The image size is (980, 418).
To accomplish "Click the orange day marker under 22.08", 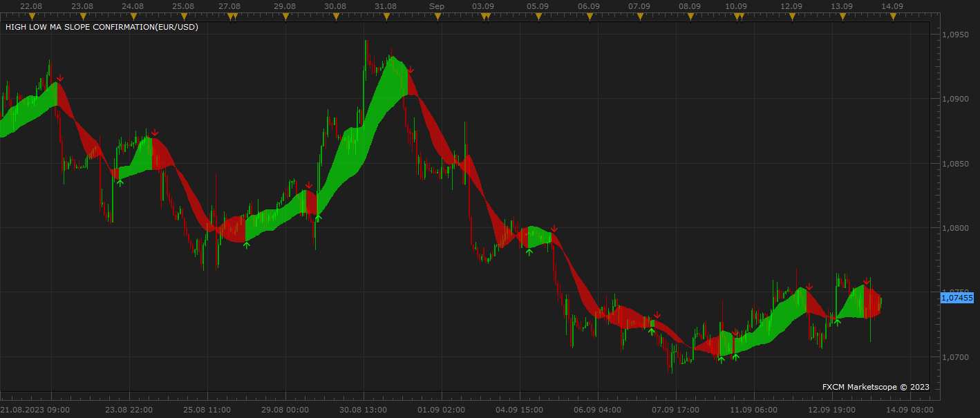I will click(32, 16).
